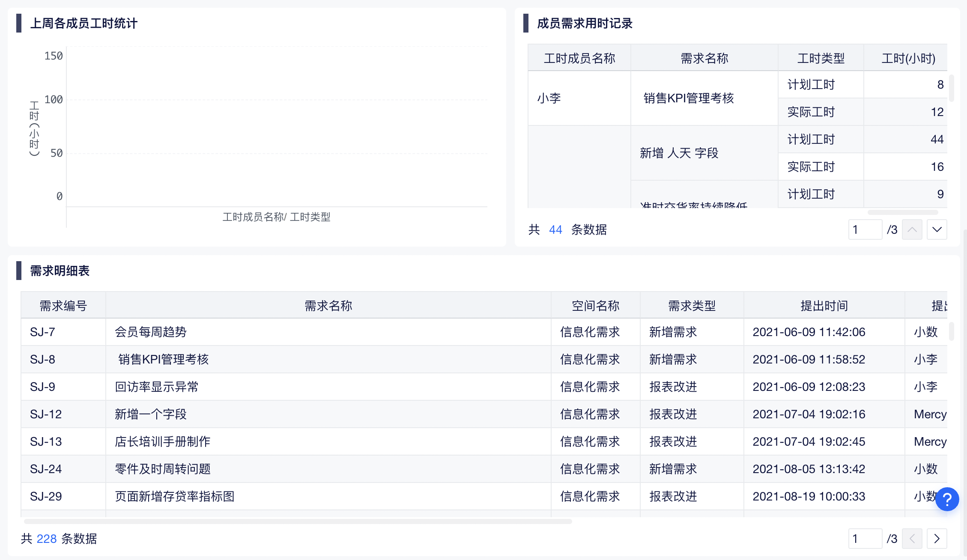The image size is (967, 560).
Task: Click page number field in member records panel
Action: click(865, 230)
